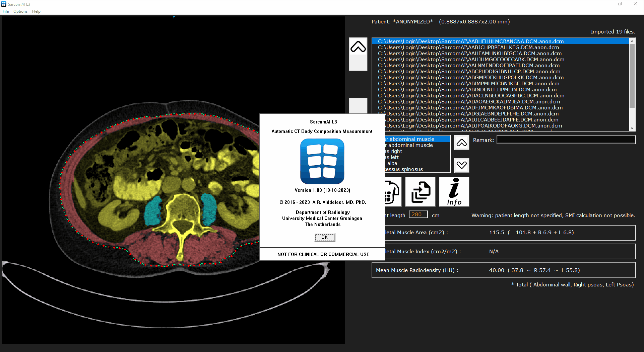Click file list scrollbar up arrow
Screen dimensions: 644x352
click(632, 41)
